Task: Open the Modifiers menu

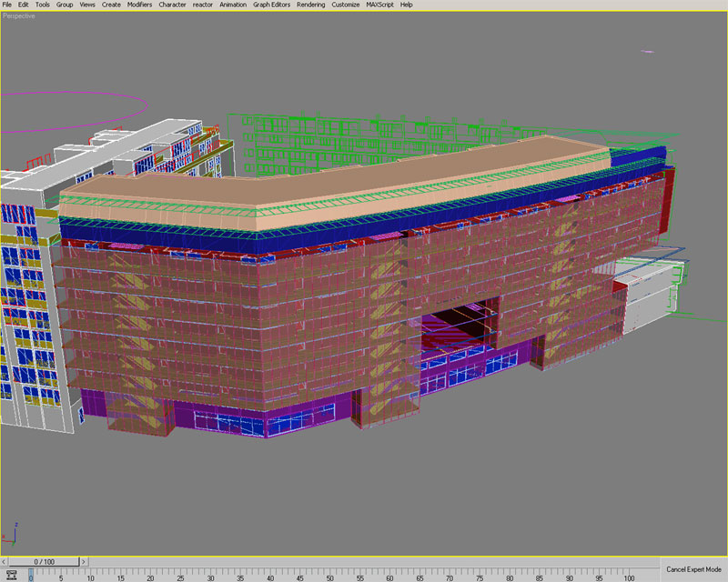Action: tap(139, 5)
